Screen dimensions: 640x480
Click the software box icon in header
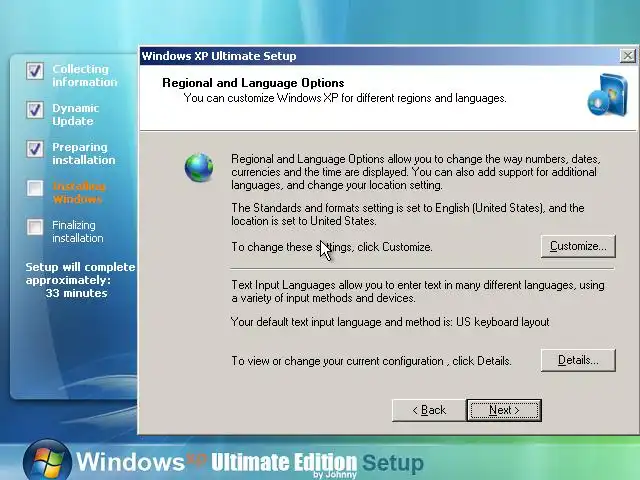[608, 95]
